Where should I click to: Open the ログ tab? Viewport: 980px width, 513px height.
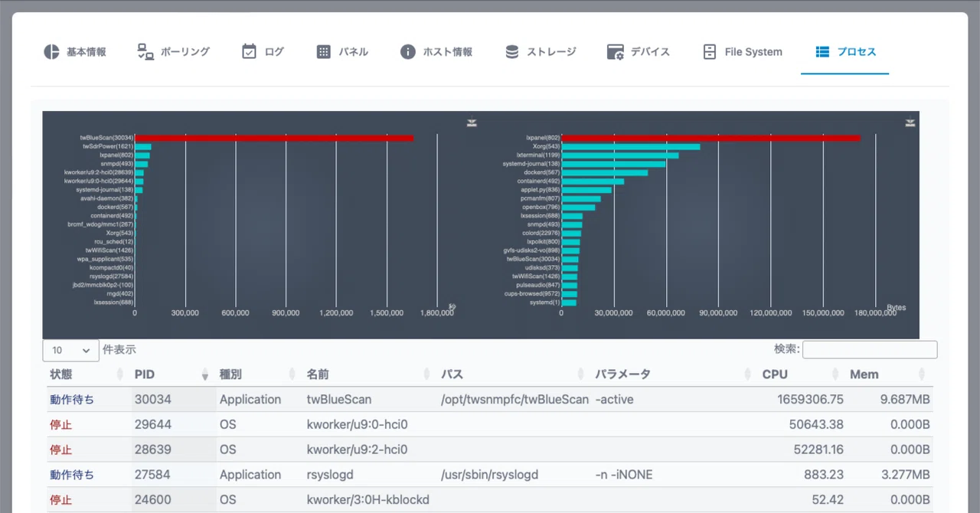(x=263, y=52)
